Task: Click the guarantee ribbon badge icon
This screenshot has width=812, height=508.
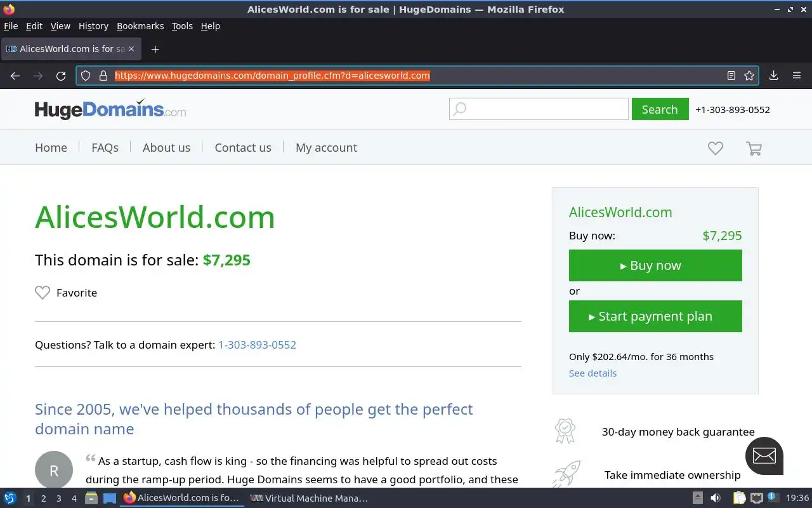Action: [x=565, y=431]
